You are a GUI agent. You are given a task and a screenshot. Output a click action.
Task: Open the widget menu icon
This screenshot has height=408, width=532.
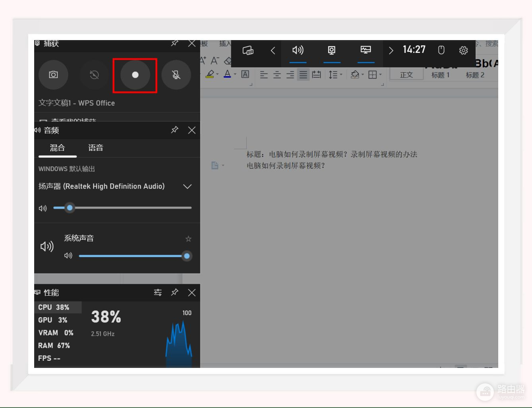(x=248, y=50)
